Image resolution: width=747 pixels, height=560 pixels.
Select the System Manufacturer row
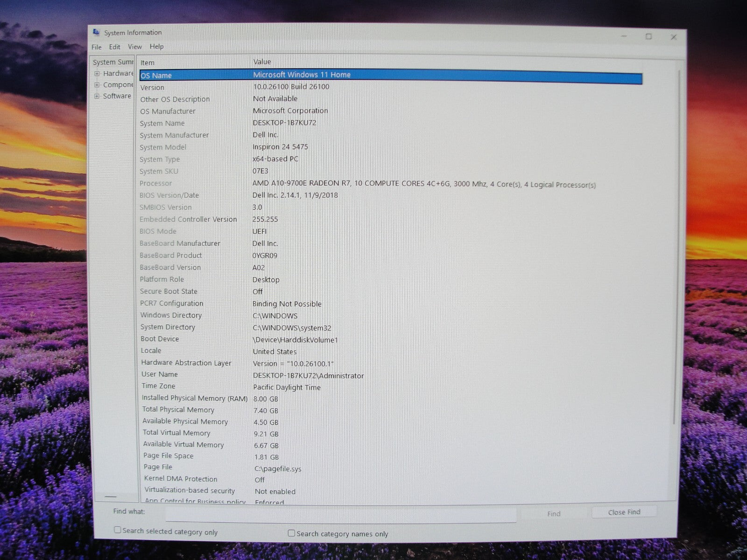tap(391, 135)
